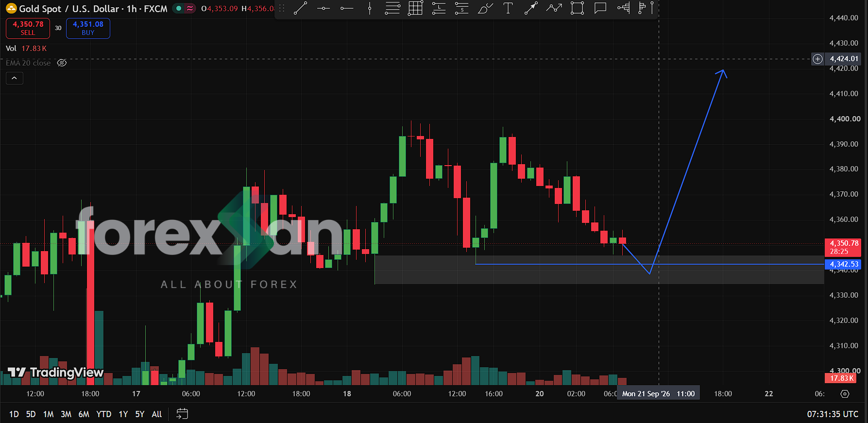Select the Gann Box grid tool
This screenshot has height=423, width=868.
[415, 8]
